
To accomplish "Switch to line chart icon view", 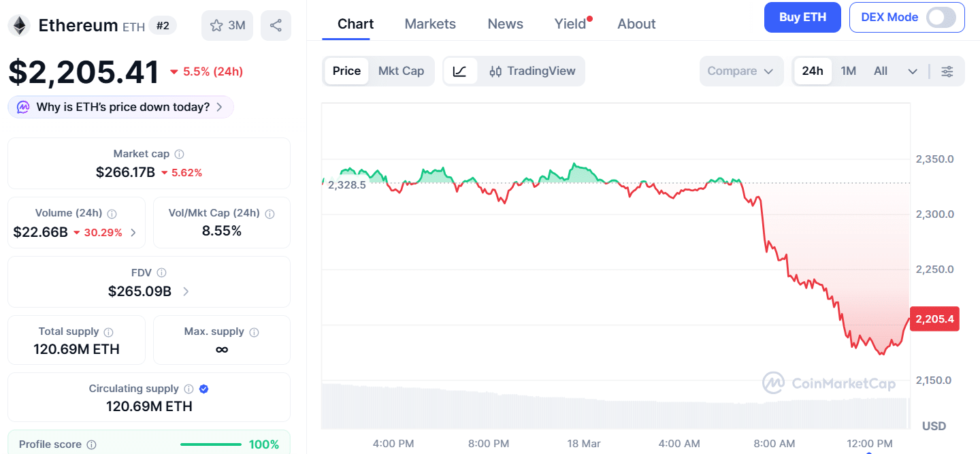I will coord(460,71).
